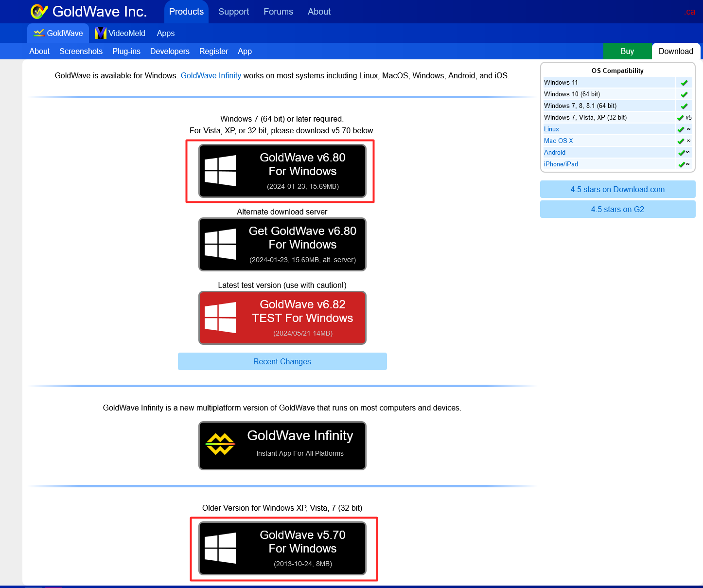The image size is (703, 588).
Task: Click 'Windows 10 (64 bit)' row text
Action: tap(572, 94)
